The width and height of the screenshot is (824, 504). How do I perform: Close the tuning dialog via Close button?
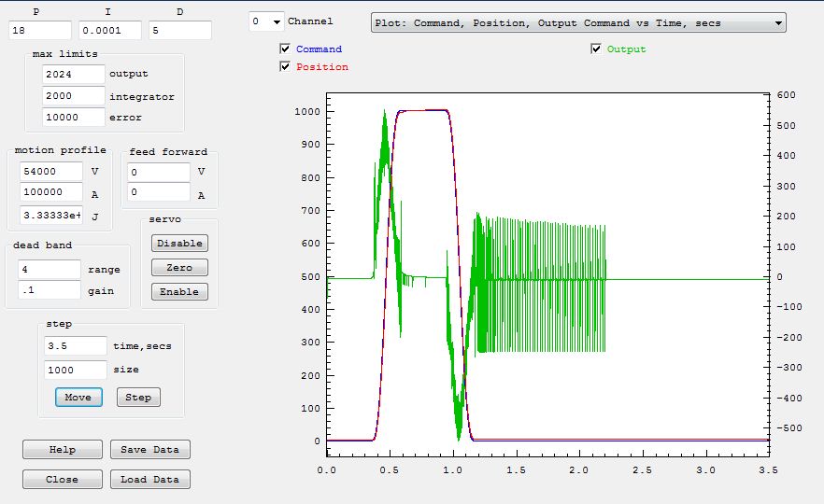click(x=63, y=479)
